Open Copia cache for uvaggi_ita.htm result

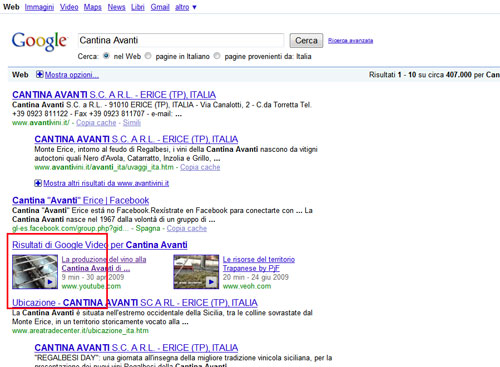point(200,167)
